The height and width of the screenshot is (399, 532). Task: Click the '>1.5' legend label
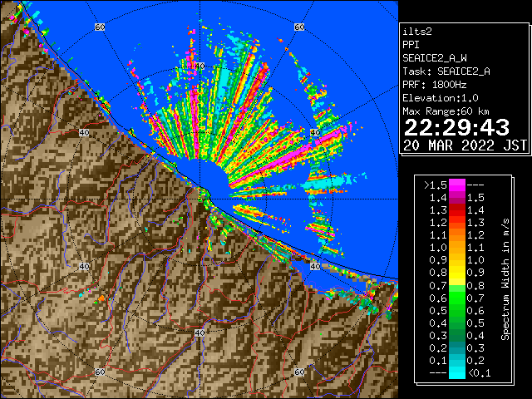click(x=436, y=185)
